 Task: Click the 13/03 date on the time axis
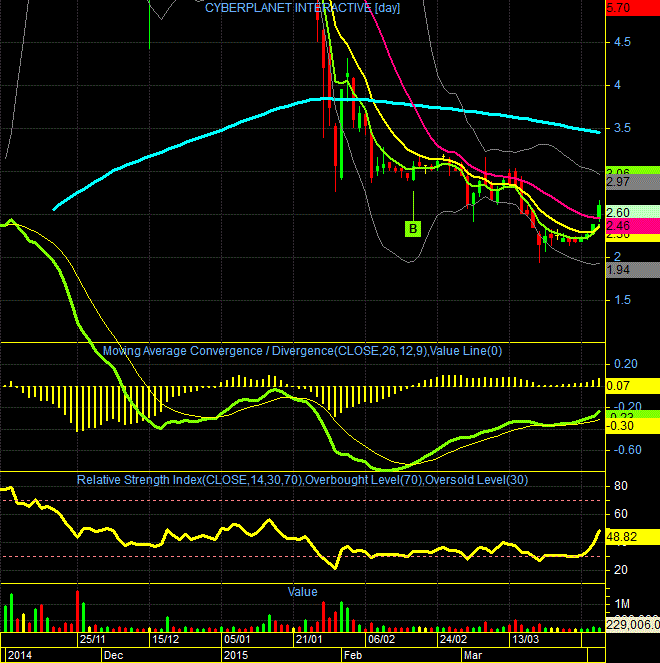click(x=525, y=639)
